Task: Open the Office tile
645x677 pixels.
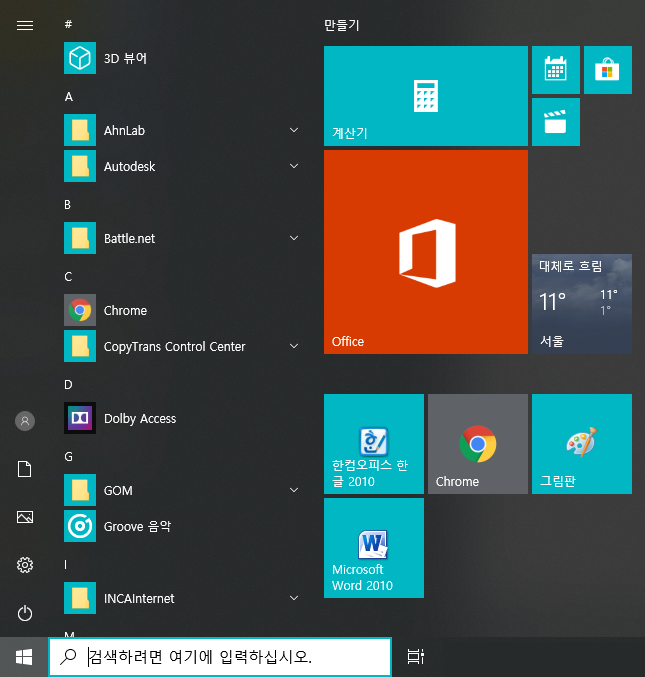Action: [426, 252]
